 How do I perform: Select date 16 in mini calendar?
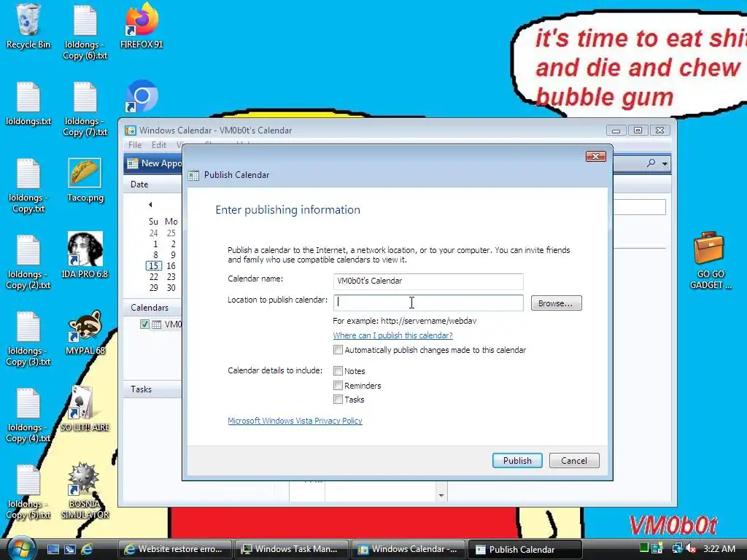click(171, 265)
